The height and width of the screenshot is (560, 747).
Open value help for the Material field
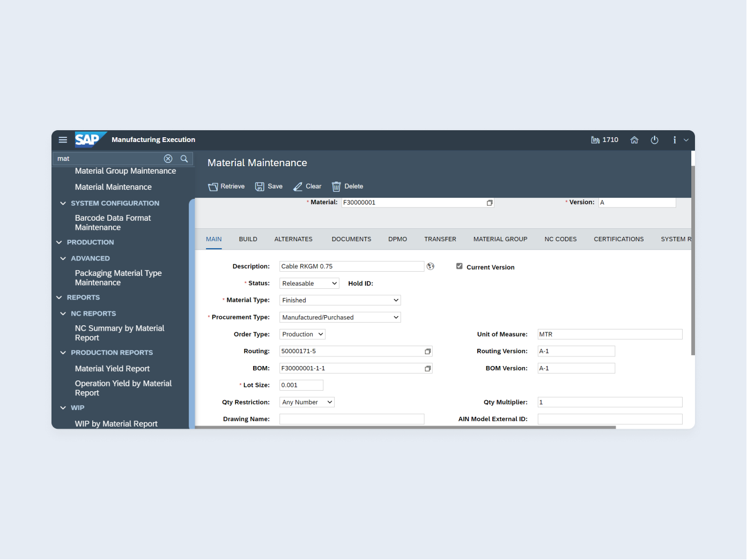[x=489, y=203]
